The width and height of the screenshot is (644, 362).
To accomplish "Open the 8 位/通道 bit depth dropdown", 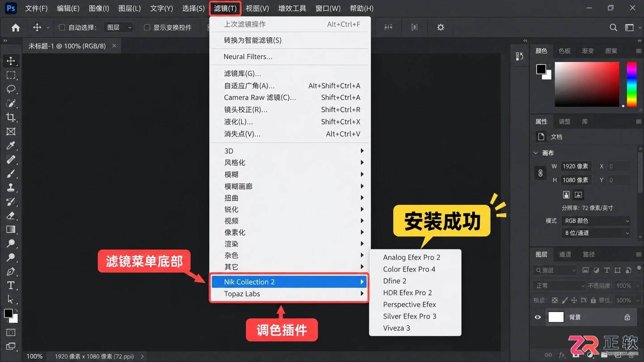I will (x=596, y=233).
